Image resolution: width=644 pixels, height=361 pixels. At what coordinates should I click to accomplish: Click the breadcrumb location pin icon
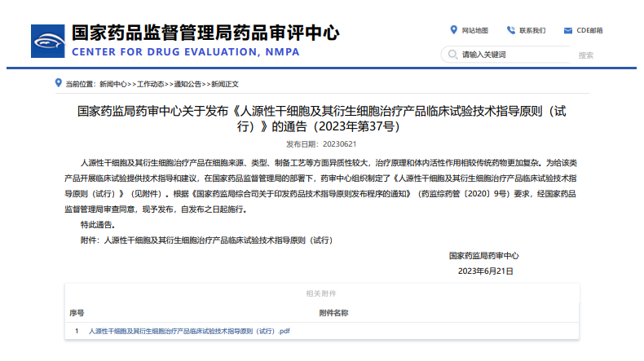click(58, 83)
